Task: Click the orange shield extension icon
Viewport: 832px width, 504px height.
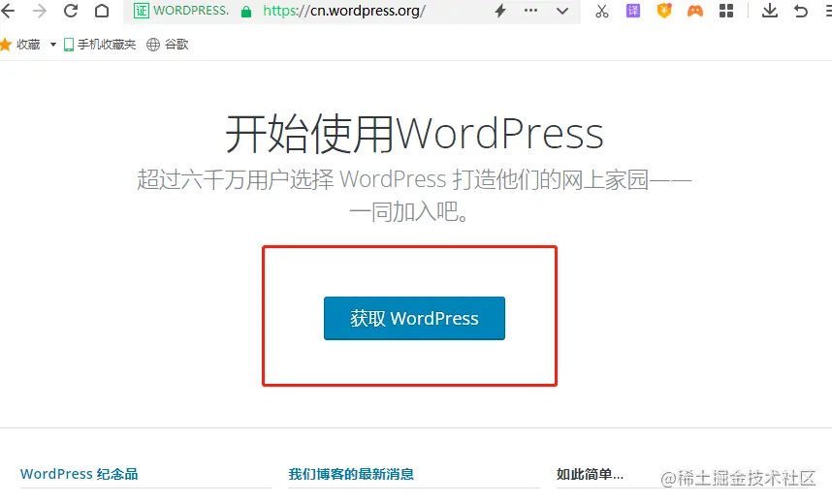Action: click(x=664, y=11)
